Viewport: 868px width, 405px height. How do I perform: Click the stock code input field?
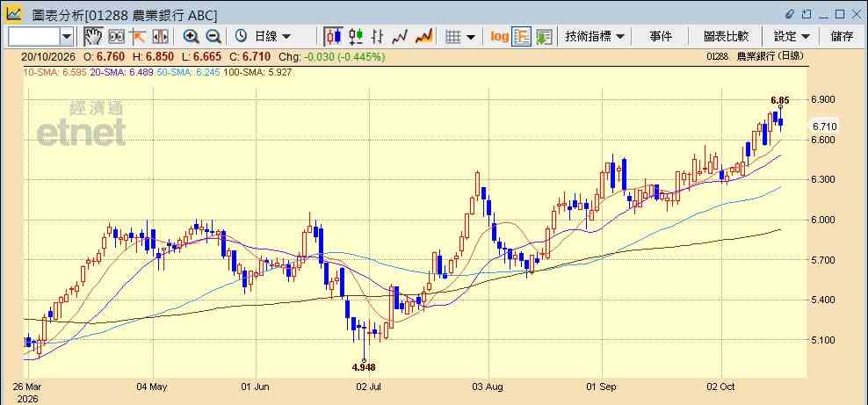pyautogui.click(x=34, y=37)
